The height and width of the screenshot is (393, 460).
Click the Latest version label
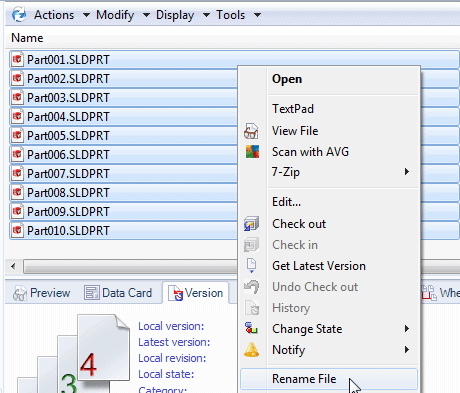(x=174, y=342)
